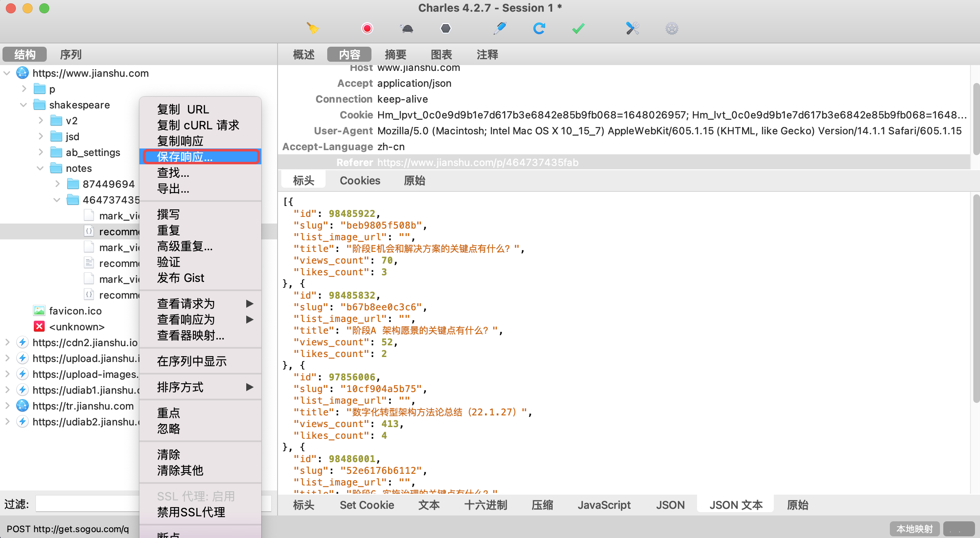The image size is (980, 538).
Task: Collapse the www.jianshu.com host node
Action: click(x=7, y=73)
